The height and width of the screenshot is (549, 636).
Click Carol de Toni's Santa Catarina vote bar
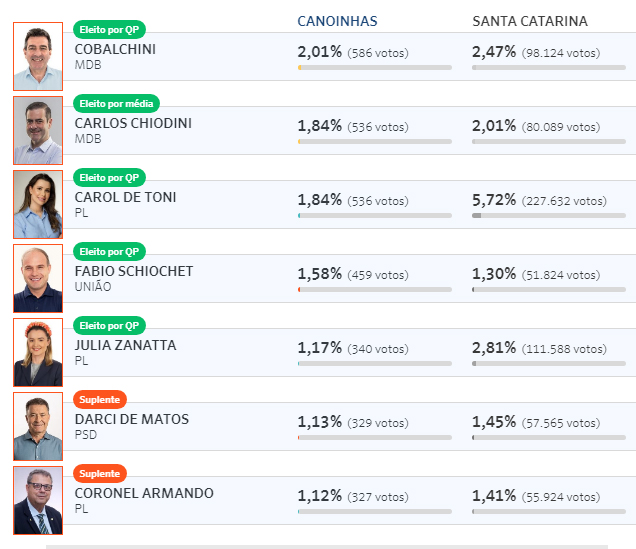click(x=549, y=216)
